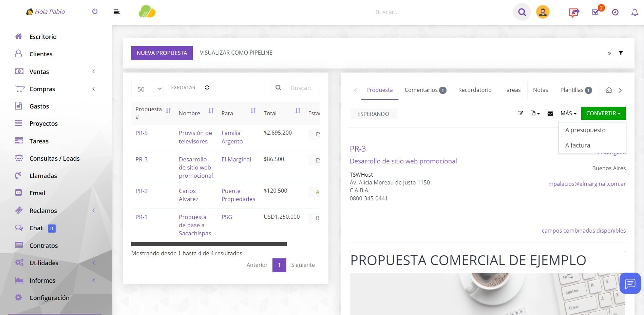The width and height of the screenshot is (644, 315).
Task: Click the table horizontal scrollbar
Action: (209, 244)
